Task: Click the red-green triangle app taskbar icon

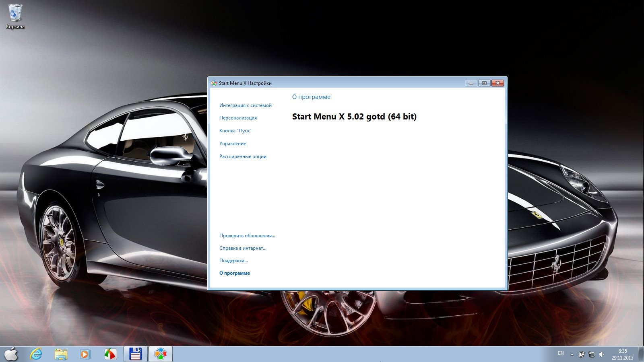Action: tap(110, 354)
